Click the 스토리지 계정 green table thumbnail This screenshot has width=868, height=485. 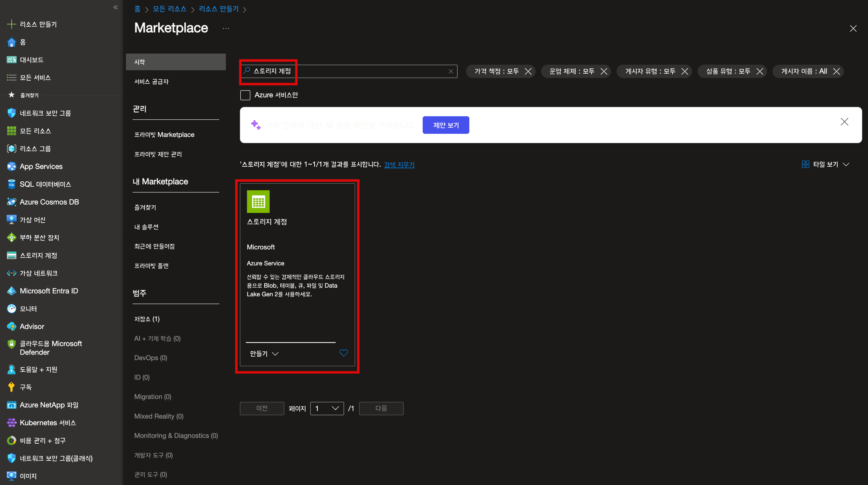[258, 202]
